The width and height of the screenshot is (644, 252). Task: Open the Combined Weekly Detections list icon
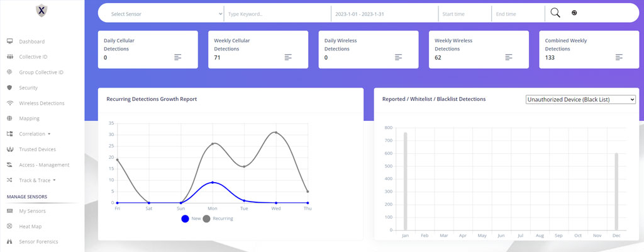pos(619,57)
